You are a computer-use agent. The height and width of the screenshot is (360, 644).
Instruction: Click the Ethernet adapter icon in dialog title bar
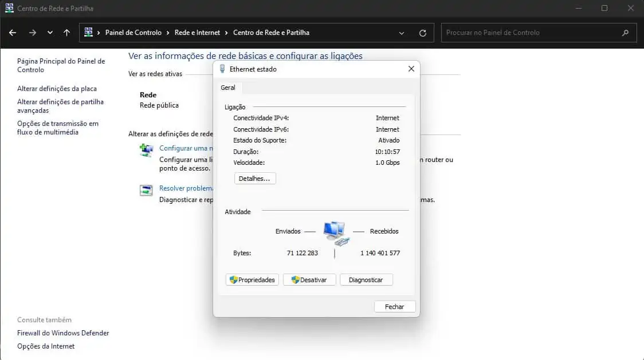[x=223, y=68]
